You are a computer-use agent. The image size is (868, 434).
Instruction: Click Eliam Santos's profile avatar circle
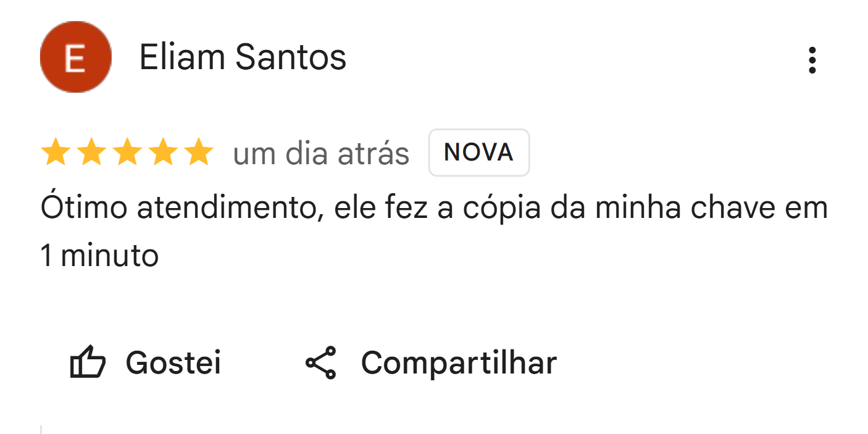tap(76, 57)
